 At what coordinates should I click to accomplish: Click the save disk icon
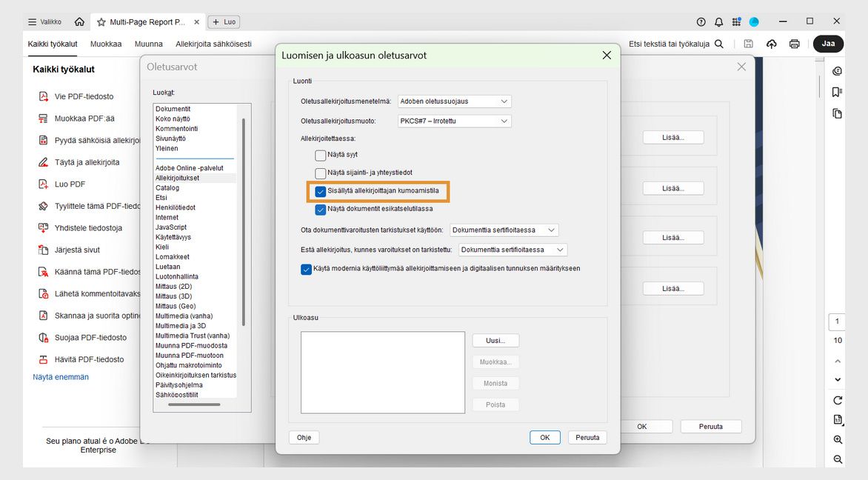tap(749, 44)
